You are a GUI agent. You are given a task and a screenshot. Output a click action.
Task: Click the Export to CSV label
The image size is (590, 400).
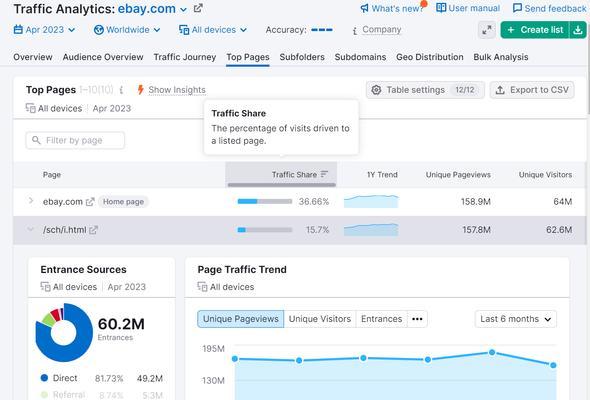(x=539, y=90)
